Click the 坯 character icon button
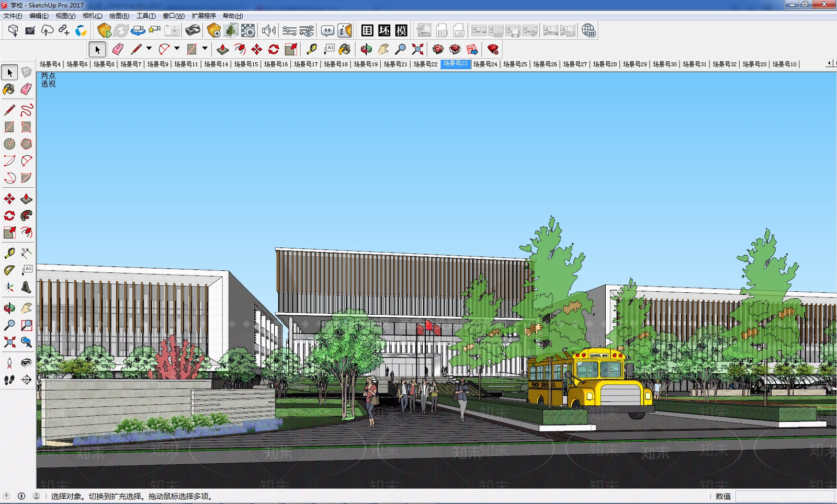Image resolution: width=837 pixels, height=504 pixels. pyautogui.click(x=384, y=31)
